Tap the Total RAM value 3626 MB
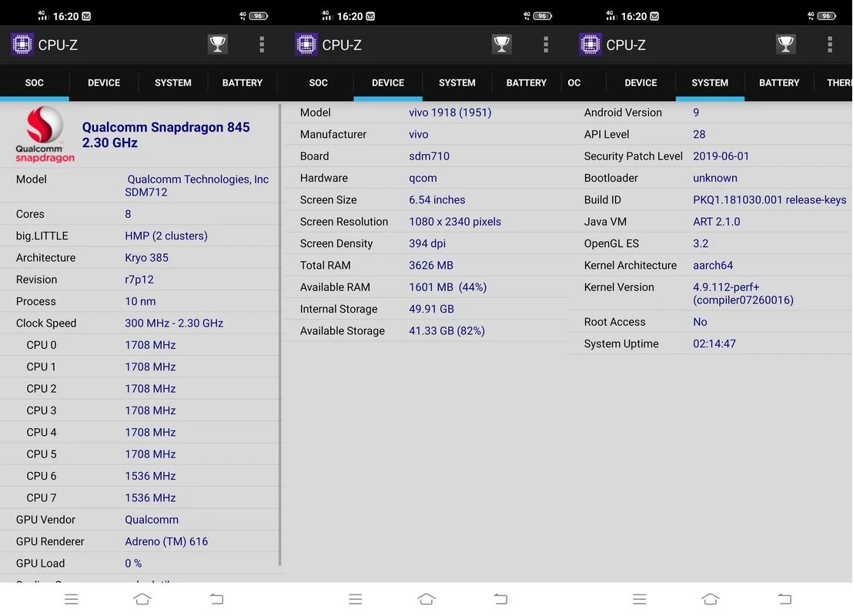853x616 pixels. pos(431,265)
